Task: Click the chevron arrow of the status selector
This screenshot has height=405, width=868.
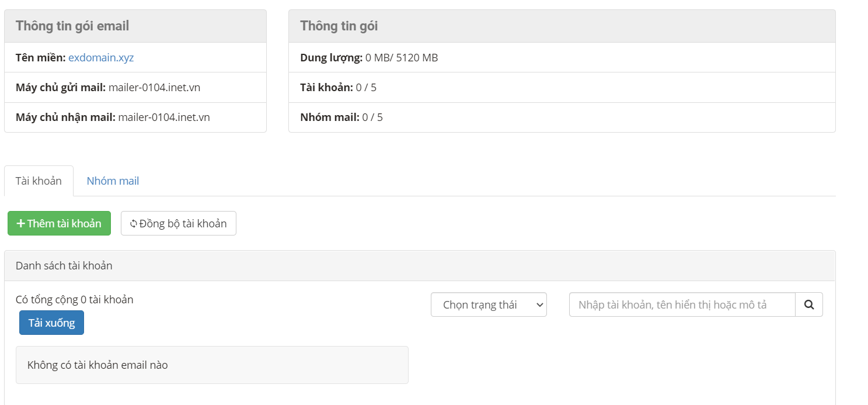Action: pos(539,304)
